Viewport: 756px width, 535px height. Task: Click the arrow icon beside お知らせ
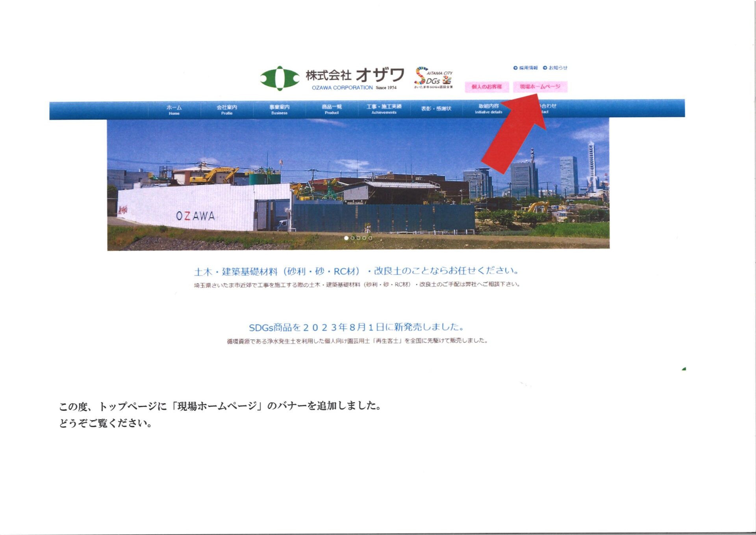(x=545, y=68)
